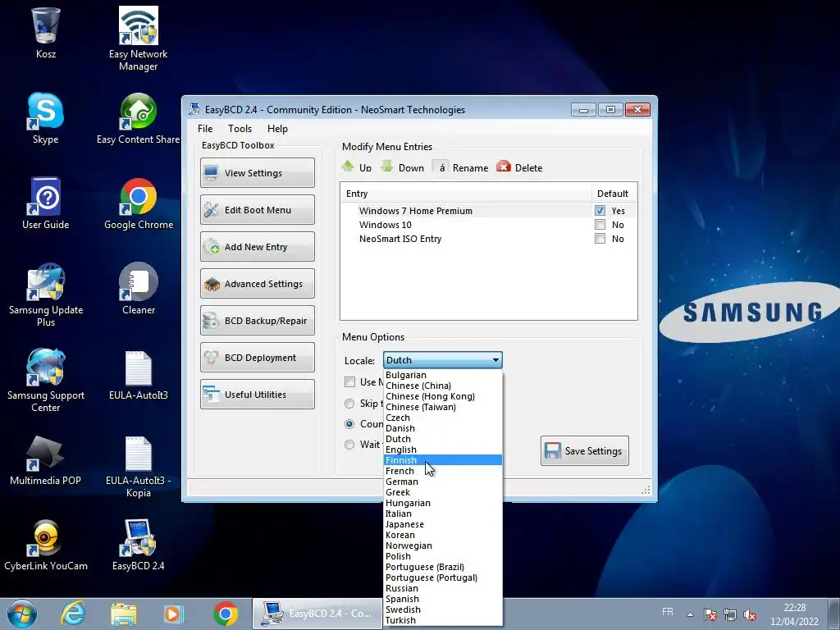This screenshot has width=840, height=630.
Task: Choose Turkish from the locale list
Action: (442, 620)
